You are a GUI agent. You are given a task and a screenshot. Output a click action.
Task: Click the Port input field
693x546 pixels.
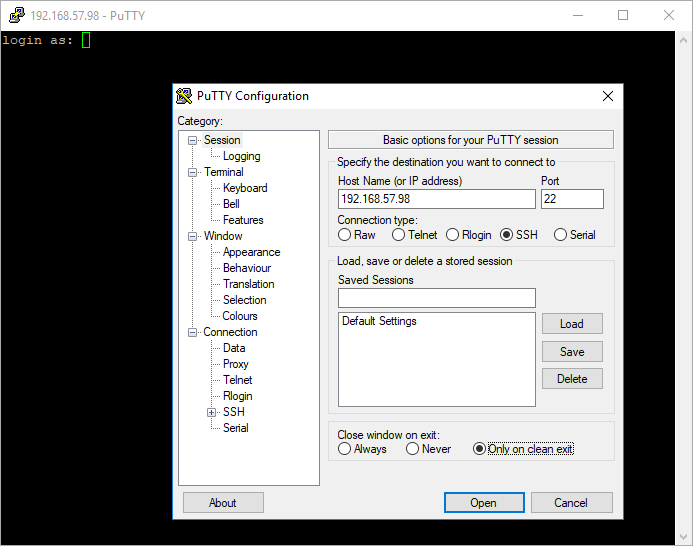[572, 199]
